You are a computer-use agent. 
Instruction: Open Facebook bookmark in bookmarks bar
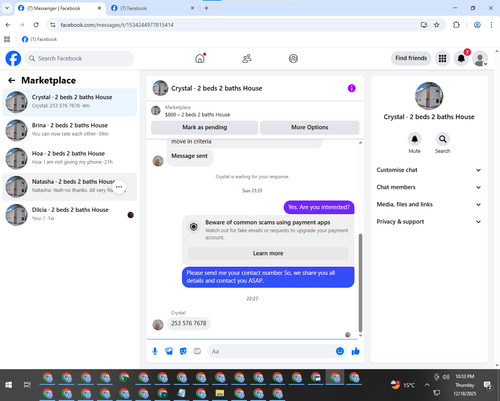[x=39, y=39]
